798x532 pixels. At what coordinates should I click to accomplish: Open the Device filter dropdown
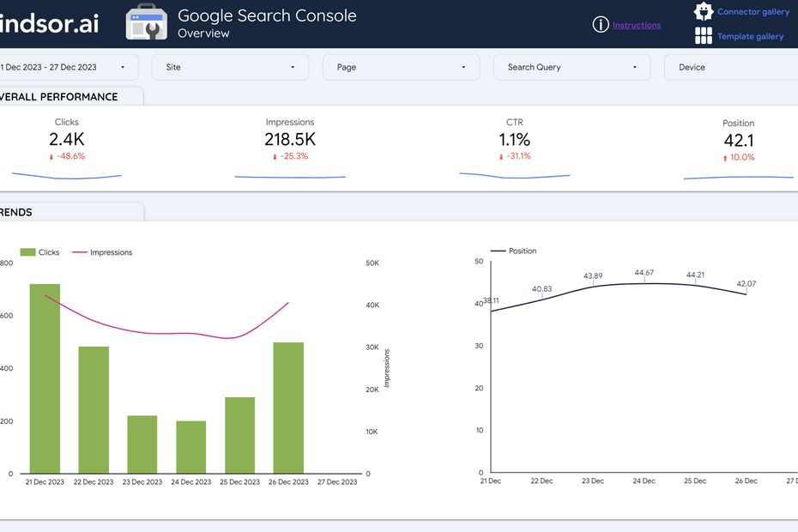coord(731,67)
